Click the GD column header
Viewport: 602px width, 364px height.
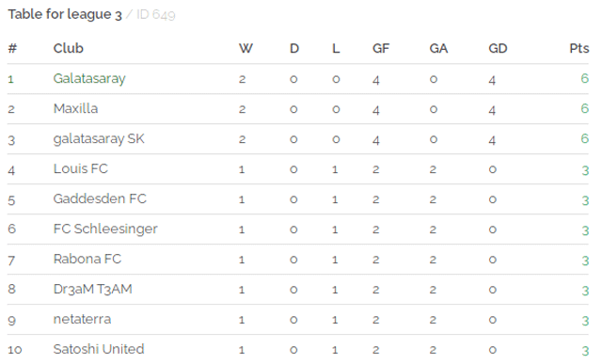click(498, 48)
